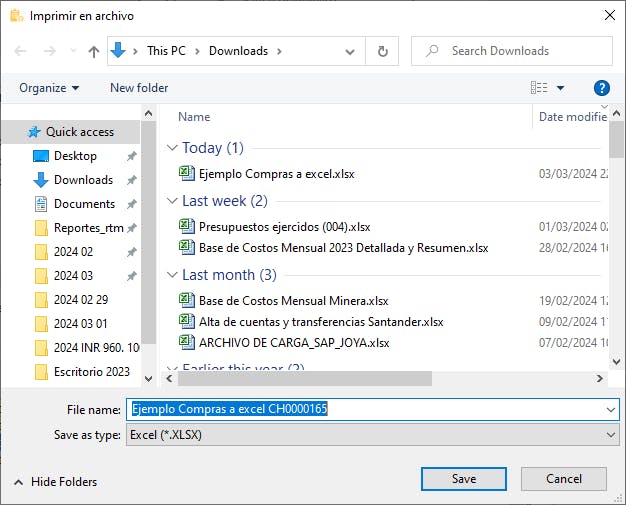Open the More view options dropdown arrow
This screenshot has height=505, width=626.
coord(561,88)
